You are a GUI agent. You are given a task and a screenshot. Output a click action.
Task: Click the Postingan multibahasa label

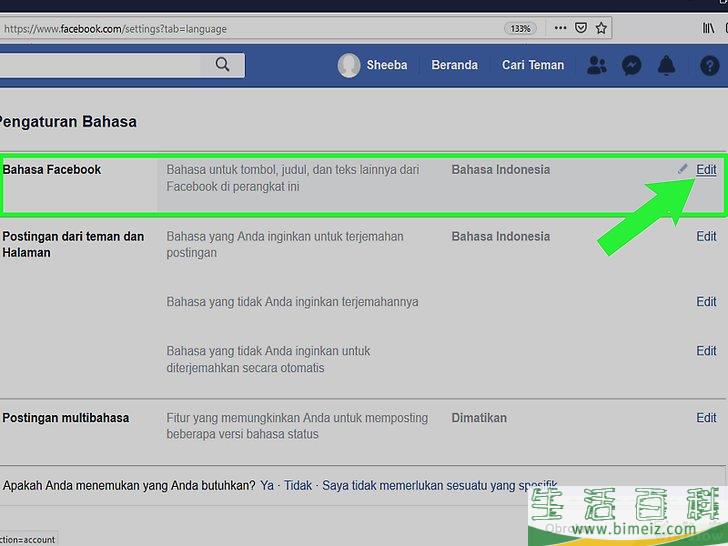tap(65, 418)
